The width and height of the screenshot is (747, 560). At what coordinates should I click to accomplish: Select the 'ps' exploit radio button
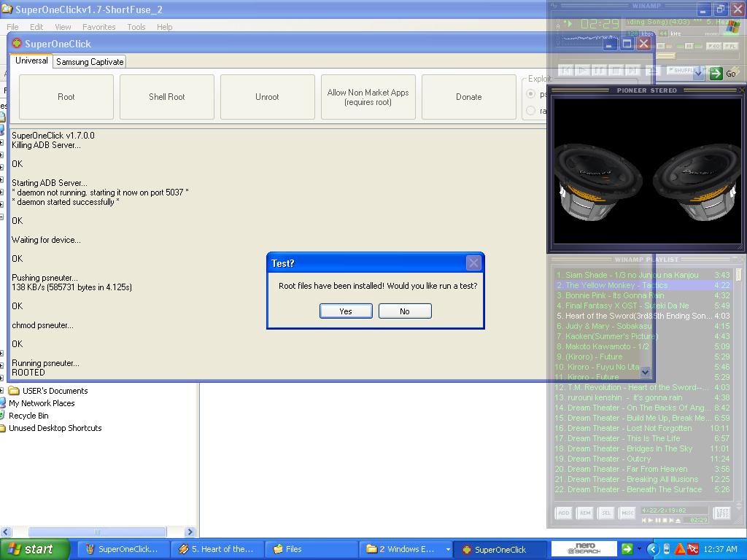click(x=531, y=94)
